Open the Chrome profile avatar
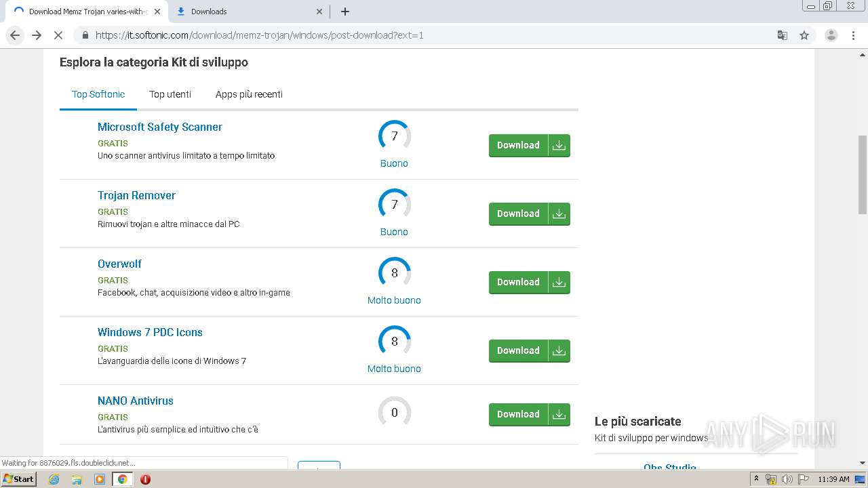The image size is (868, 488). coord(831,35)
